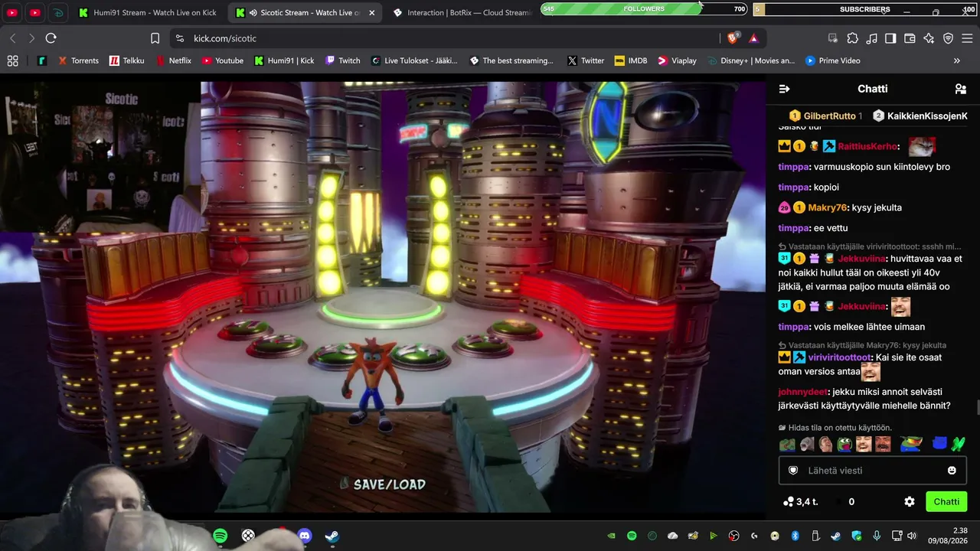The image size is (980, 551).
Task: Open chat settings gear icon
Action: click(x=910, y=502)
